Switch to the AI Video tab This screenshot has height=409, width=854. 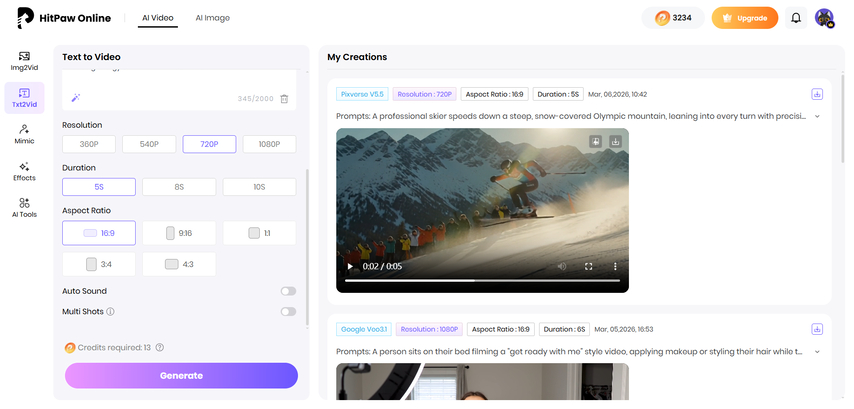click(157, 18)
